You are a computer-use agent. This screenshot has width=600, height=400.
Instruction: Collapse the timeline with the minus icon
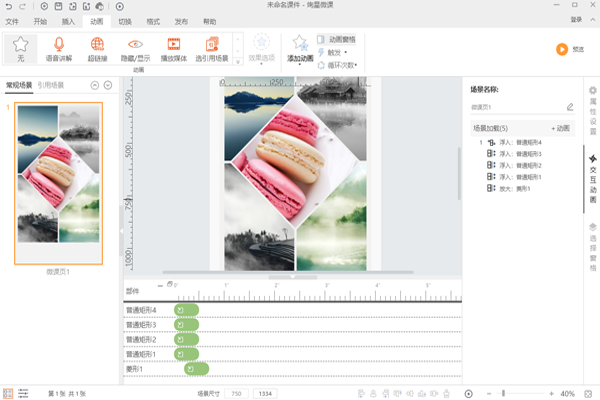tap(160, 286)
